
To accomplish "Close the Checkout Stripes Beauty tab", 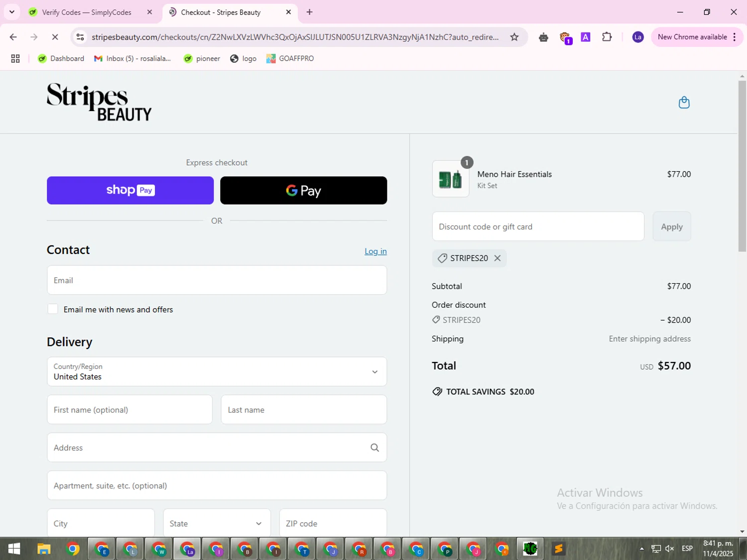I will tap(288, 12).
